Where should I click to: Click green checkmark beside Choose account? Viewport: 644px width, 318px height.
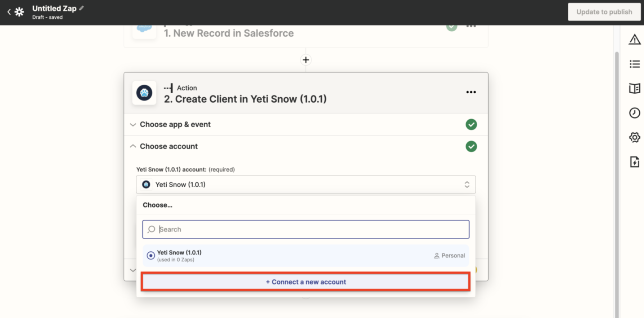[x=471, y=147]
